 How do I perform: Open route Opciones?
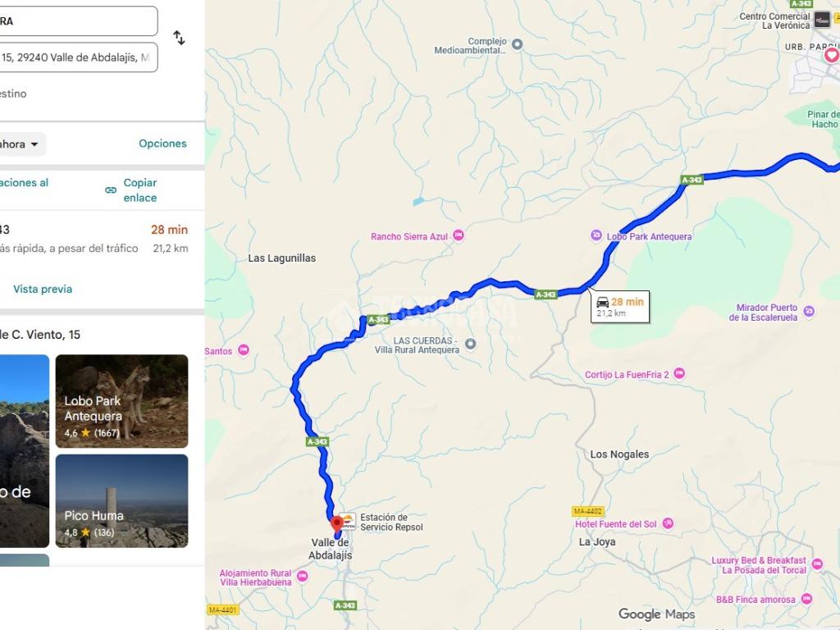[x=162, y=144]
